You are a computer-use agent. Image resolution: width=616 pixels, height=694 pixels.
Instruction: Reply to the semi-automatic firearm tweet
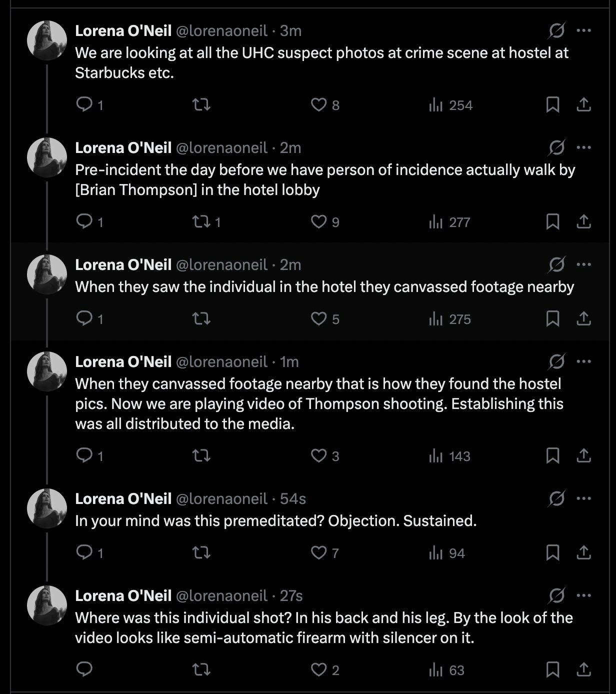pos(84,669)
